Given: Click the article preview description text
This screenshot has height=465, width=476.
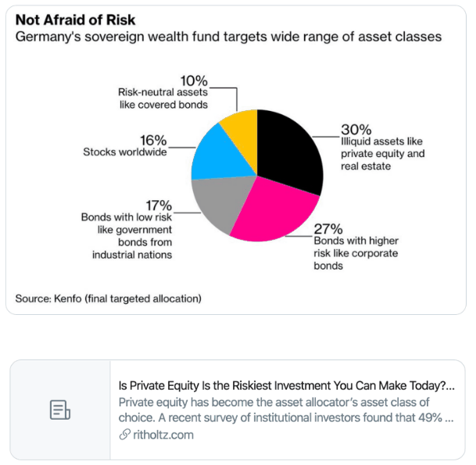Looking at the screenshot, I should point(286,410).
